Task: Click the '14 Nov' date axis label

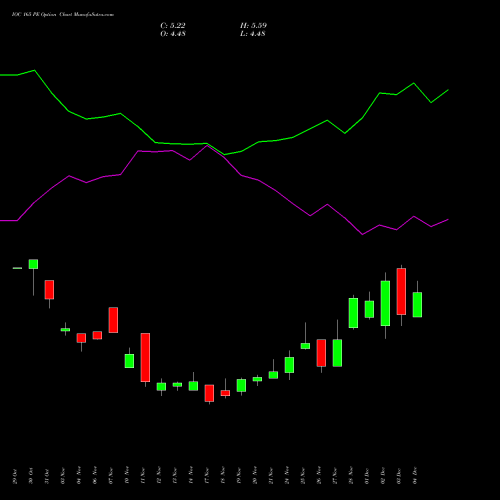Action: tap(191, 476)
